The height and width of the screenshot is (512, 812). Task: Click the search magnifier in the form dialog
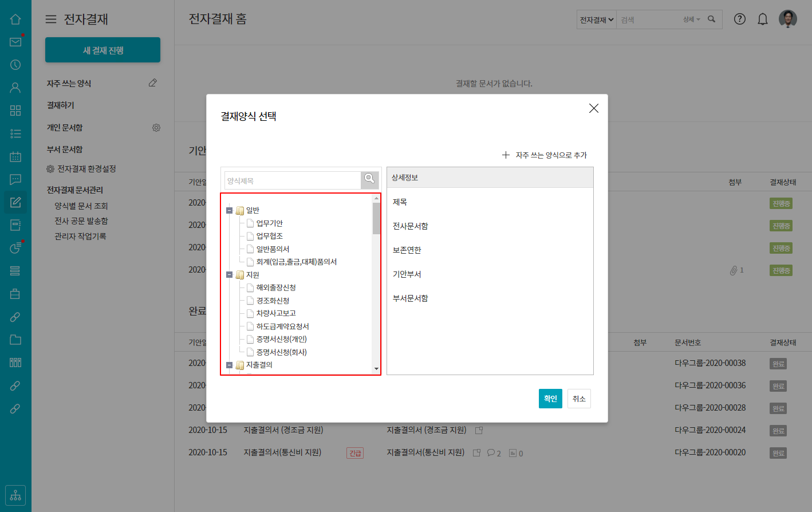pyautogui.click(x=370, y=180)
